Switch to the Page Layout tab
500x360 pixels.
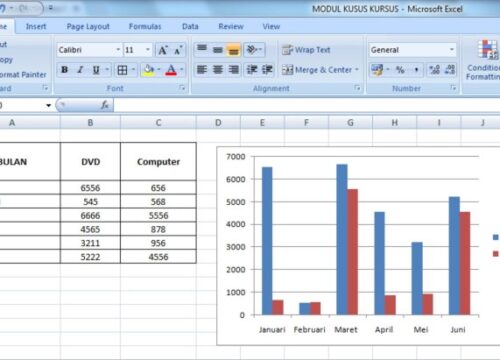click(88, 27)
